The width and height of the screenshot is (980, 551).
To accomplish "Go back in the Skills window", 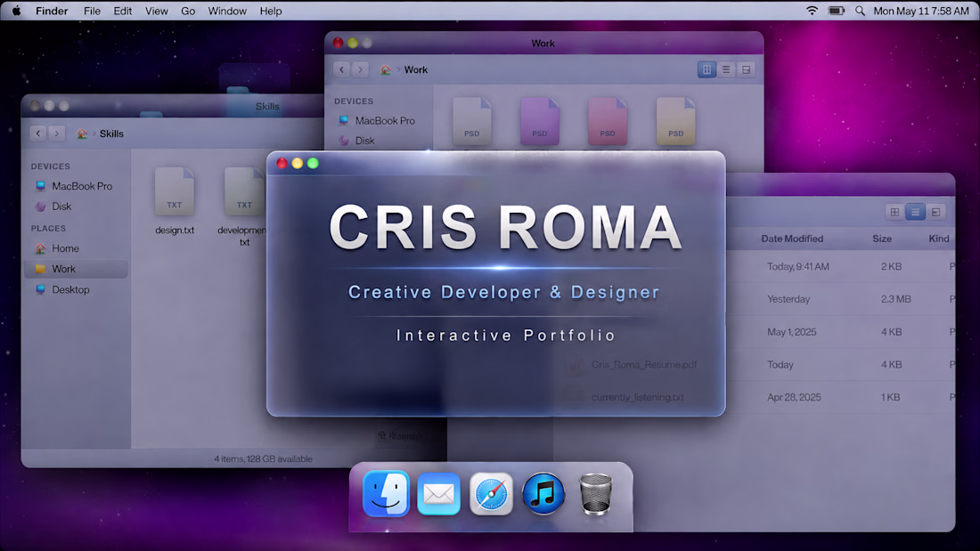I will click(38, 133).
